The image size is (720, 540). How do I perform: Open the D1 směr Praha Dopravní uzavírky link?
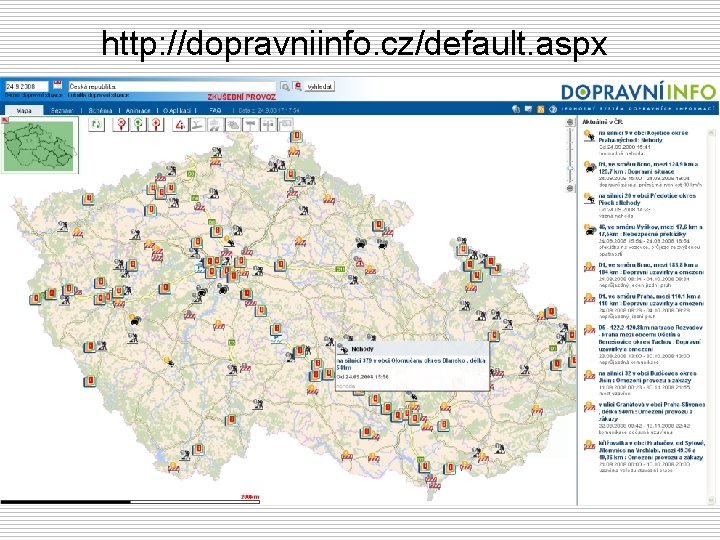[651, 300]
